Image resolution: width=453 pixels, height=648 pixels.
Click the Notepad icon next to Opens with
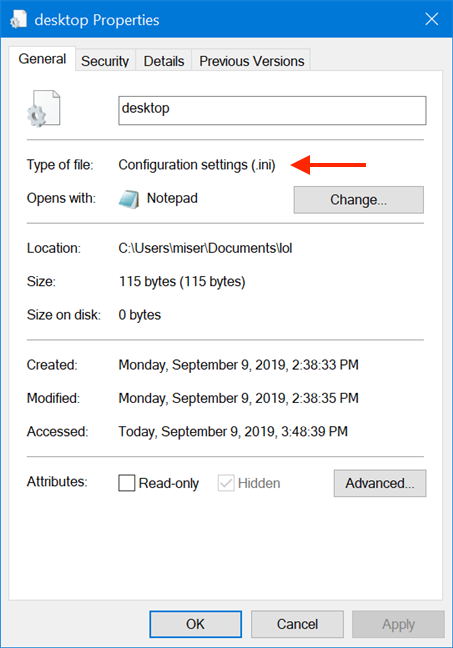tap(129, 199)
